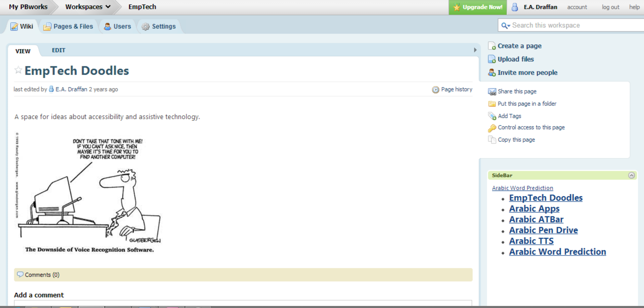Click the user avatar icon beside E.A. Draffan in header
The image size is (644, 308).
515,7
